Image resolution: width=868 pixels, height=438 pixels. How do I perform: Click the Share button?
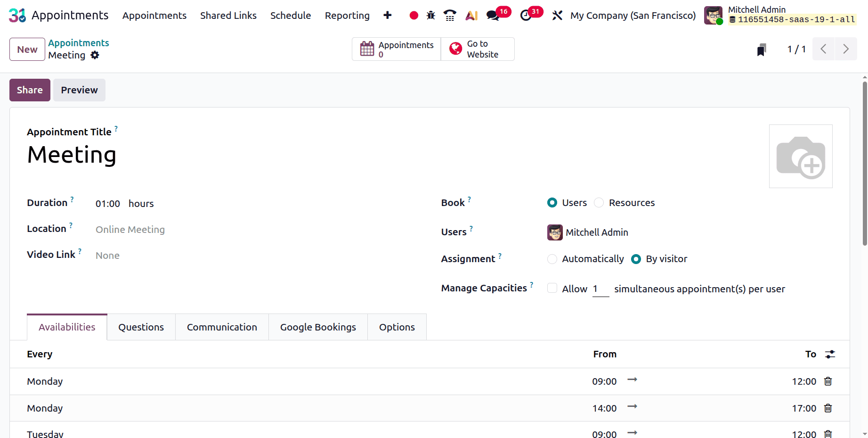tap(30, 90)
